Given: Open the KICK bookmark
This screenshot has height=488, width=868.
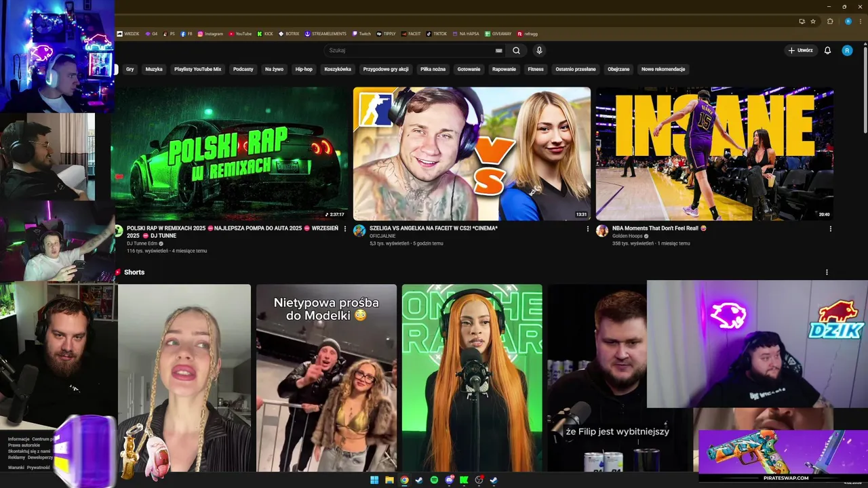Looking at the screenshot, I should [265, 33].
